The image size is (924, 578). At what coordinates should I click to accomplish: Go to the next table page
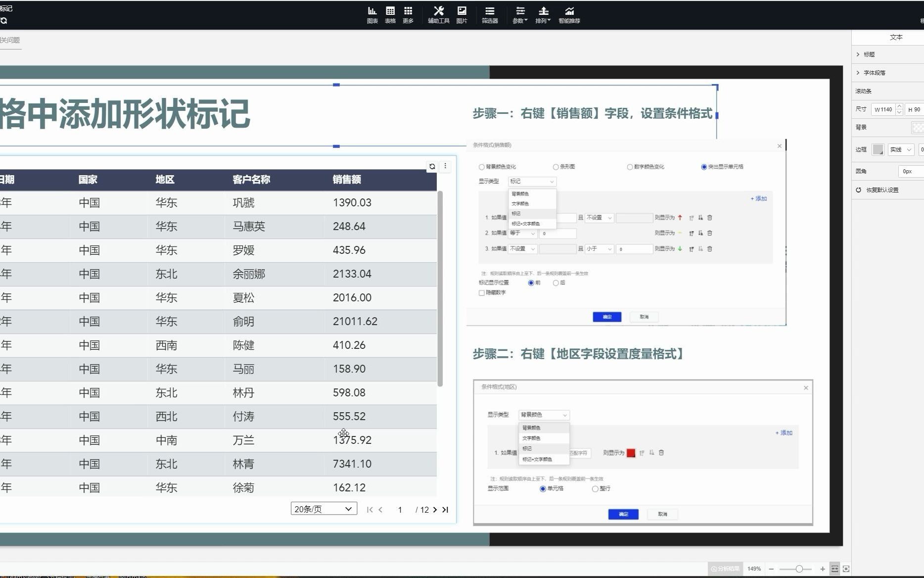tap(435, 510)
